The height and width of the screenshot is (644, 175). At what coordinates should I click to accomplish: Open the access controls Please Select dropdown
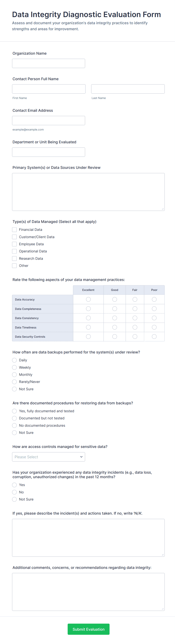click(49, 457)
